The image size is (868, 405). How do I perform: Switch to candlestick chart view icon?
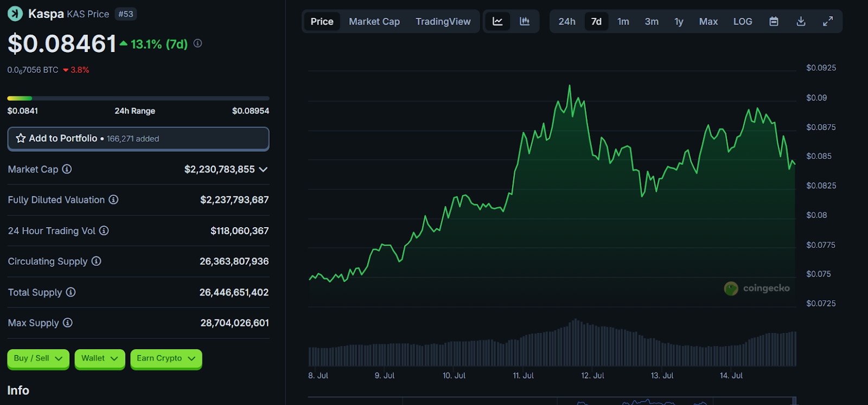(x=525, y=21)
